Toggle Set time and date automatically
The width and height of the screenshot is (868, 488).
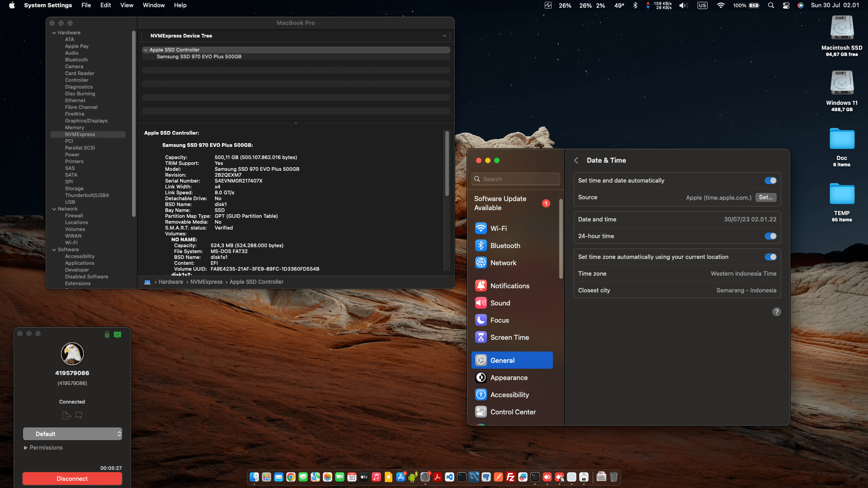(770, 181)
